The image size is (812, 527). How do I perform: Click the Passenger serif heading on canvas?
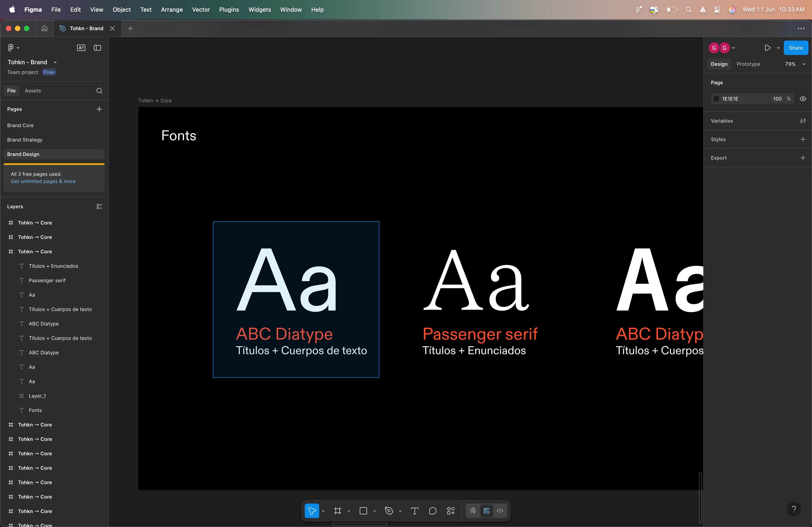click(480, 334)
